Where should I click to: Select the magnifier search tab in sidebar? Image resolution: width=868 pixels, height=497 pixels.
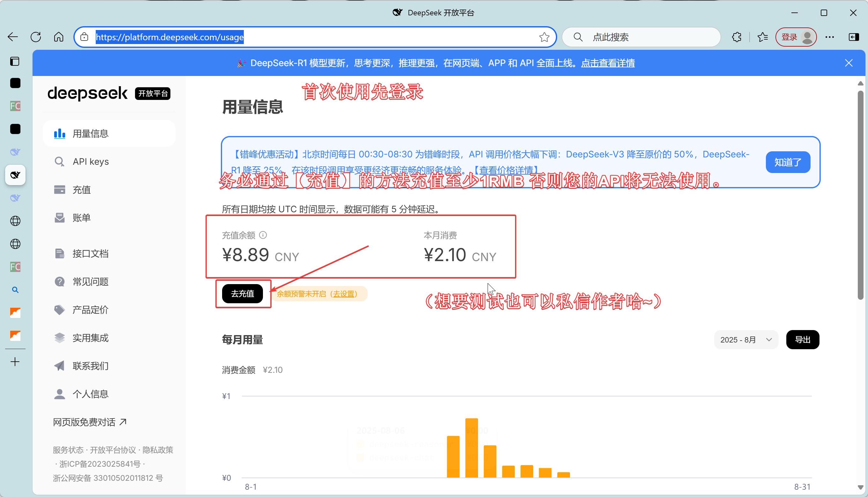click(15, 290)
